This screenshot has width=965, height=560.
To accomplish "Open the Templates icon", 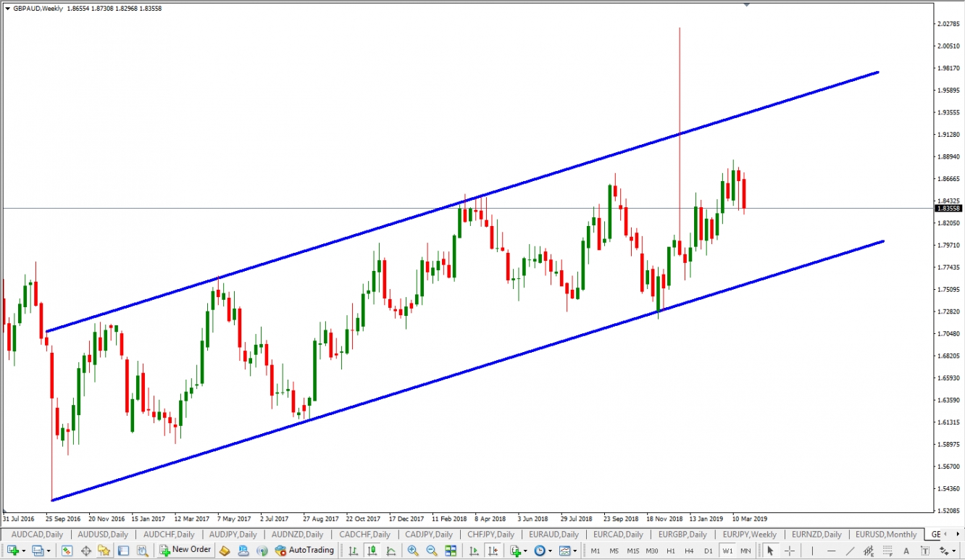I will click(564, 551).
